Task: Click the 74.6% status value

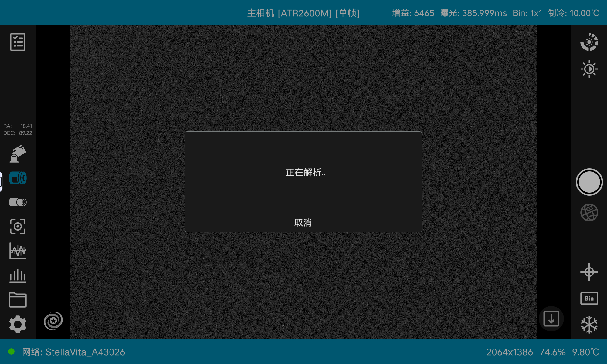Action: point(552,352)
